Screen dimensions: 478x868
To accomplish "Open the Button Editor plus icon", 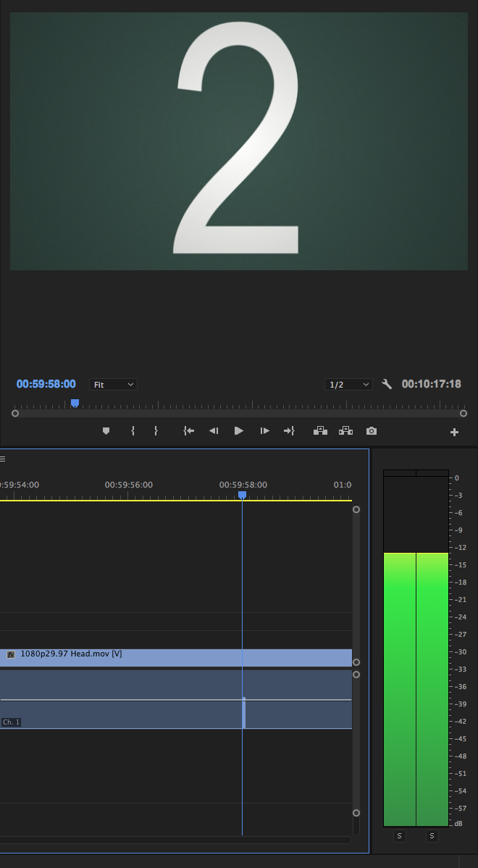I will click(454, 433).
